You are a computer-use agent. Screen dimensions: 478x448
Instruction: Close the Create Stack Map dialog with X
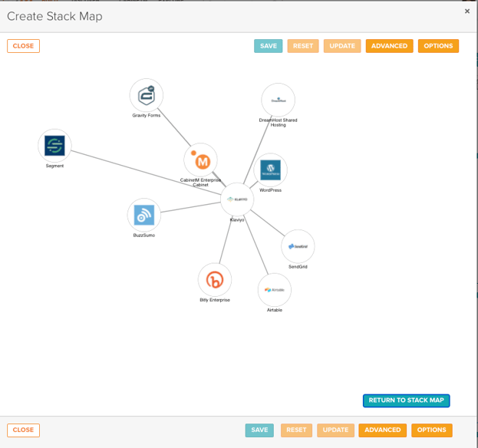[x=467, y=12]
